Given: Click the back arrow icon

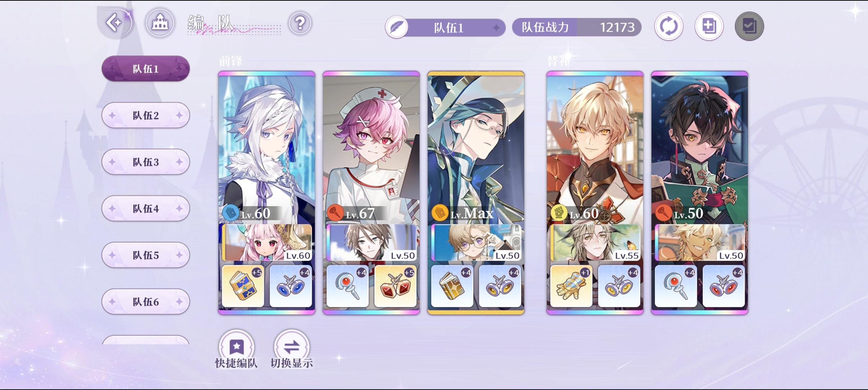Looking at the screenshot, I should (x=115, y=23).
